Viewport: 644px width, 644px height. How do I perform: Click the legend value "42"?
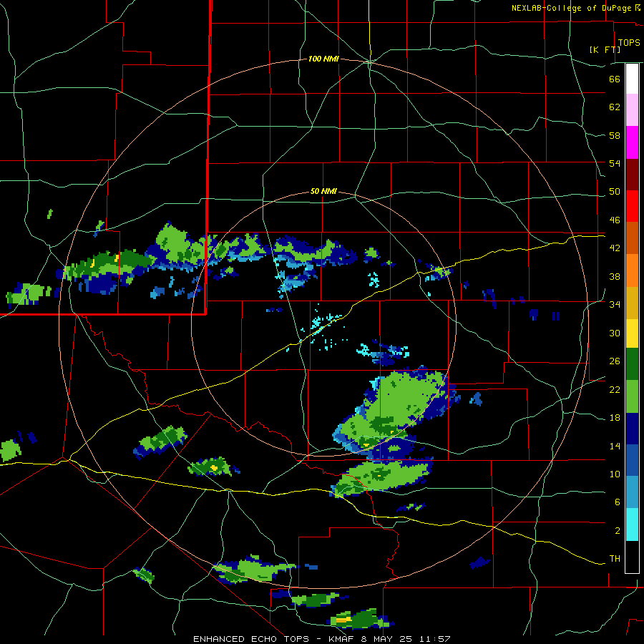click(615, 248)
